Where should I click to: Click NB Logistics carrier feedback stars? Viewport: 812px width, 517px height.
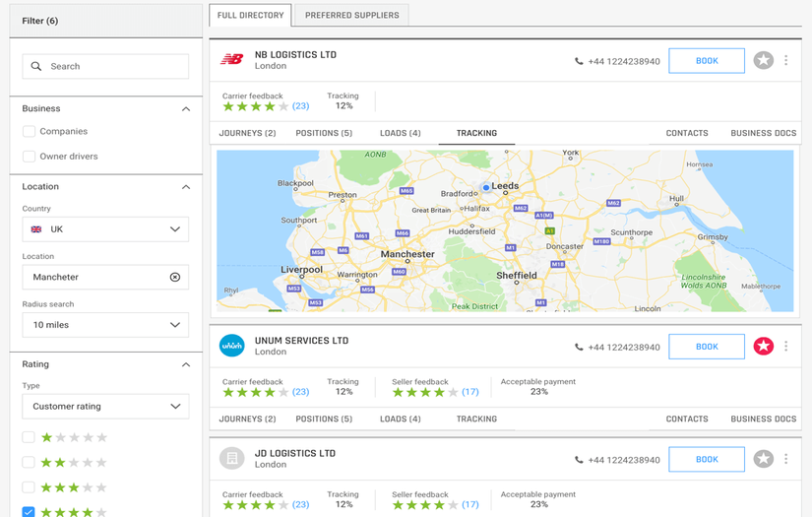[255, 106]
